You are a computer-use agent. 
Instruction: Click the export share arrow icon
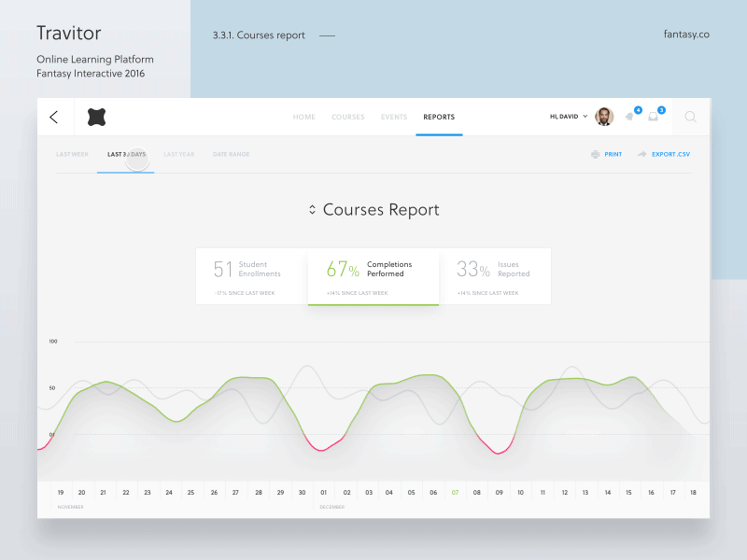pos(641,154)
